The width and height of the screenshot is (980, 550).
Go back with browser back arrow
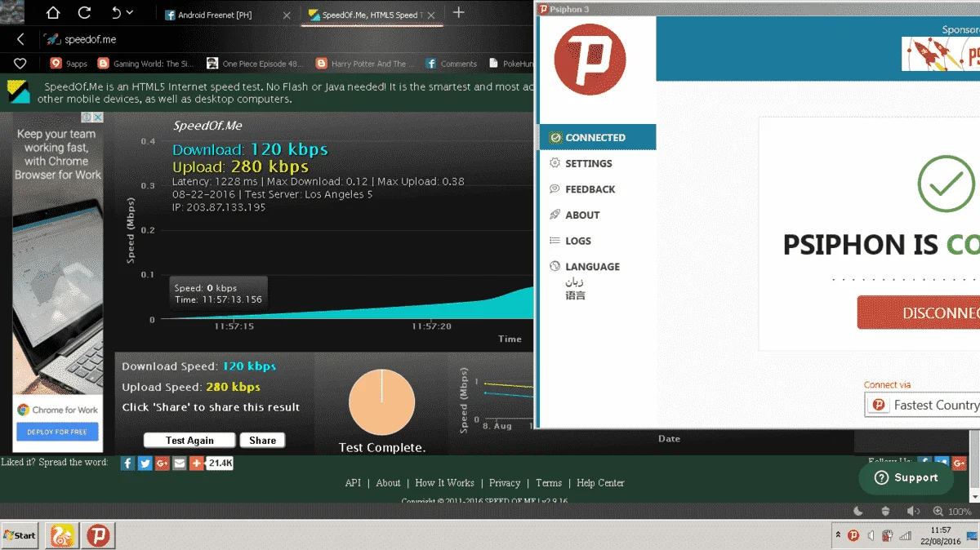pyautogui.click(x=21, y=39)
